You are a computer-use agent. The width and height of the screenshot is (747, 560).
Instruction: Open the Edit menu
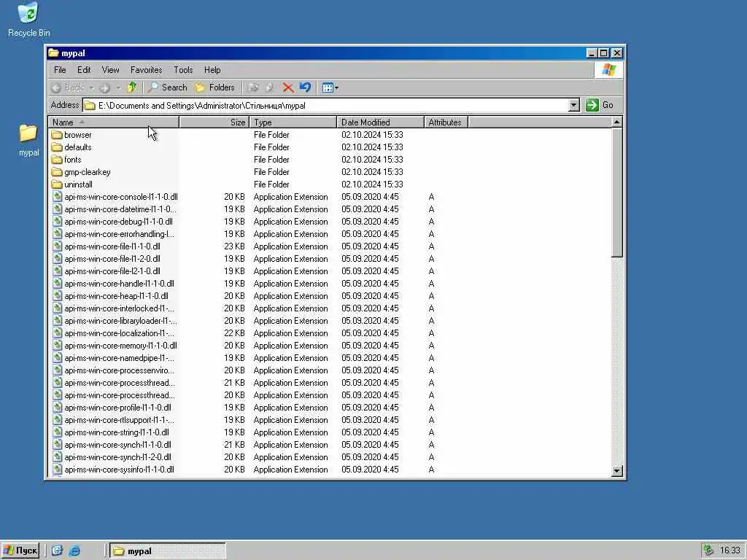pyautogui.click(x=84, y=70)
